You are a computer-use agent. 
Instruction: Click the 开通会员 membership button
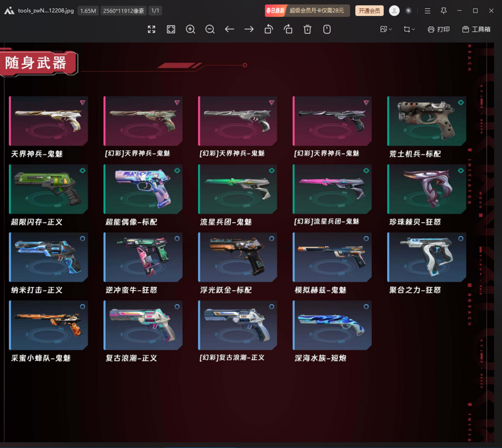pyautogui.click(x=369, y=11)
